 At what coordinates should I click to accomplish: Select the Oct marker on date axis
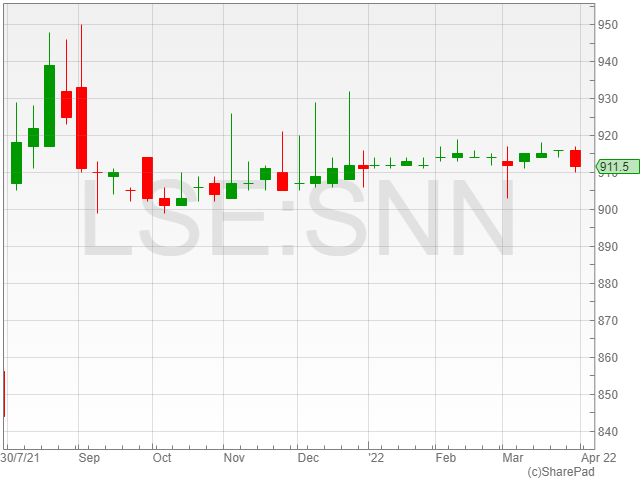(x=162, y=457)
